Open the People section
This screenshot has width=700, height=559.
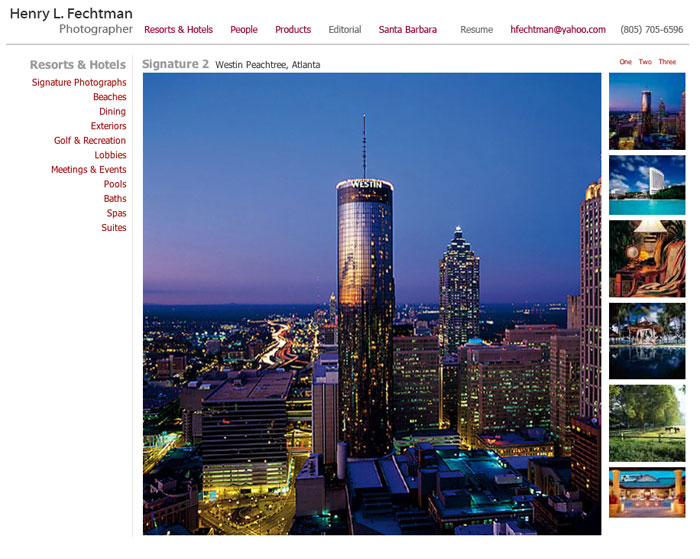[244, 30]
